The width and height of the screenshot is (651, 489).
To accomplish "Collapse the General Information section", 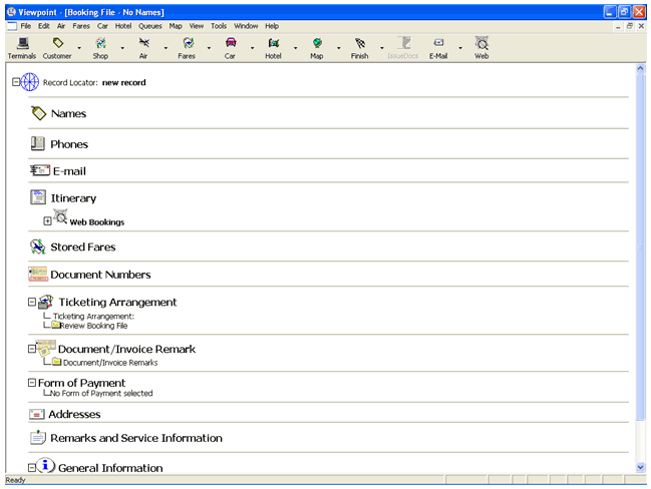I will click(x=32, y=467).
